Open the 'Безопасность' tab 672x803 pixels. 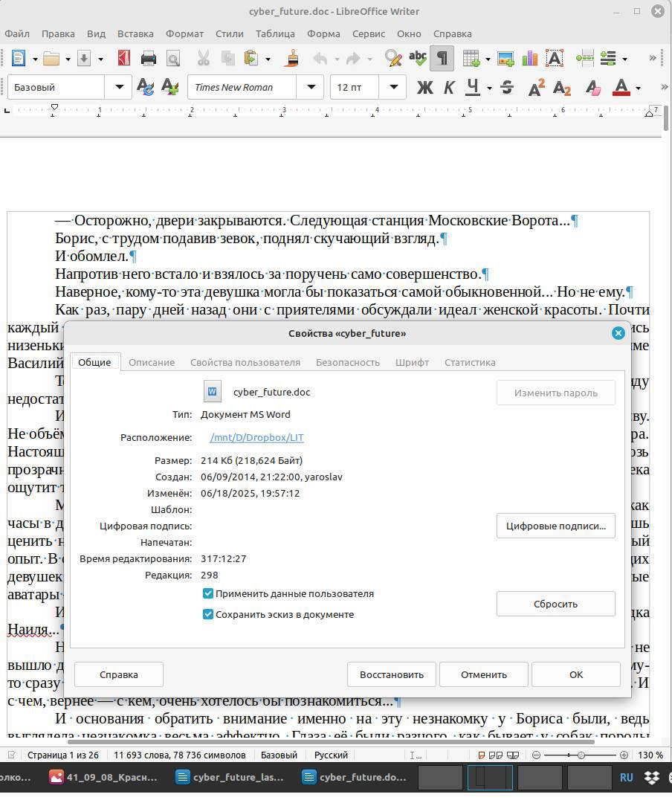point(347,363)
